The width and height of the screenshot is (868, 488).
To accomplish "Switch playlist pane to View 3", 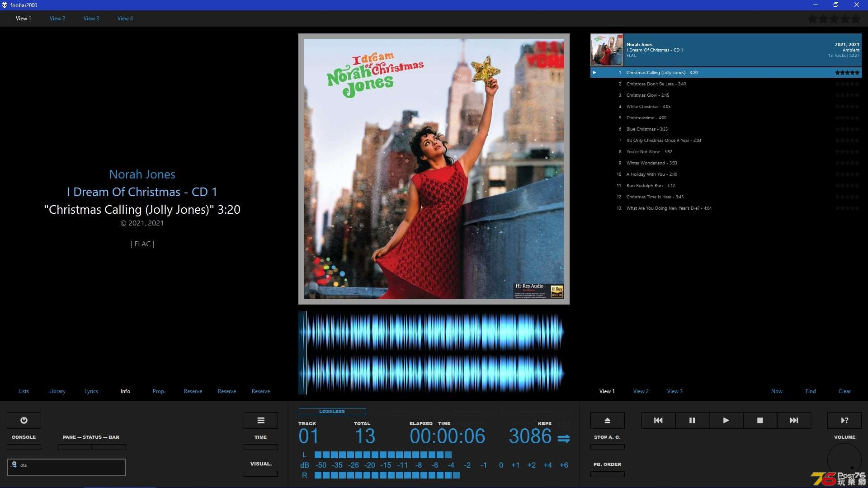I will 675,391.
